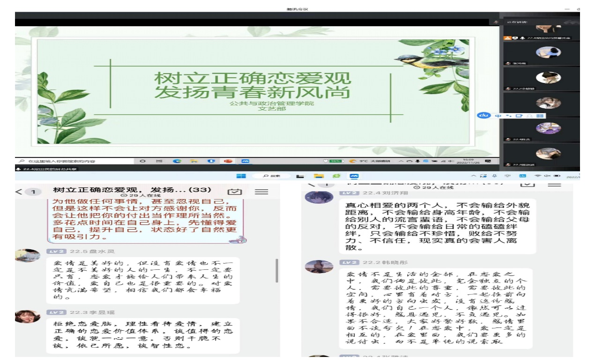Click the Windows 11 Start button

[x=241, y=176]
